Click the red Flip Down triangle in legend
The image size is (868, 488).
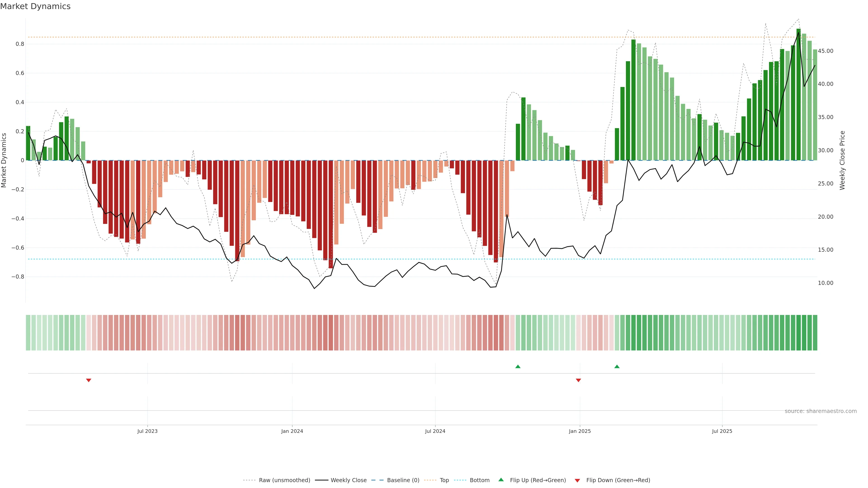577,481
